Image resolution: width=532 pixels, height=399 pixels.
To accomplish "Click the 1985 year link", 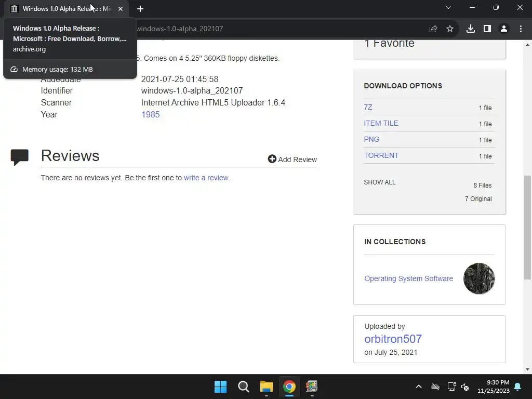I will pos(150,114).
